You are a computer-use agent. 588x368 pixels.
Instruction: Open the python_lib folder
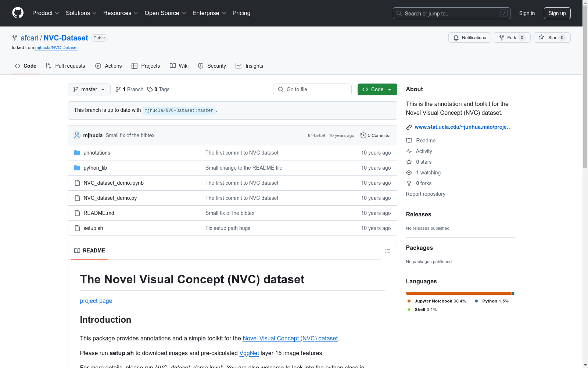coord(95,168)
